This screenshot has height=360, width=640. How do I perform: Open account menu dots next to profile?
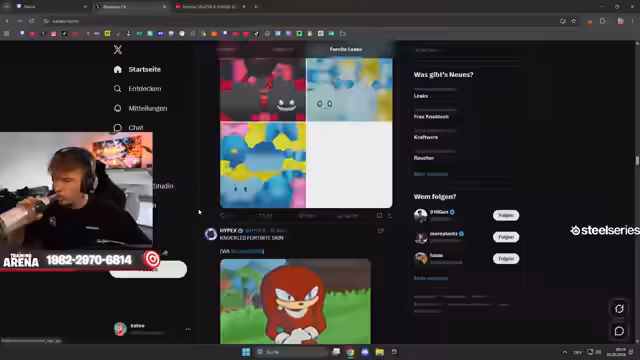(x=188, y=329)
